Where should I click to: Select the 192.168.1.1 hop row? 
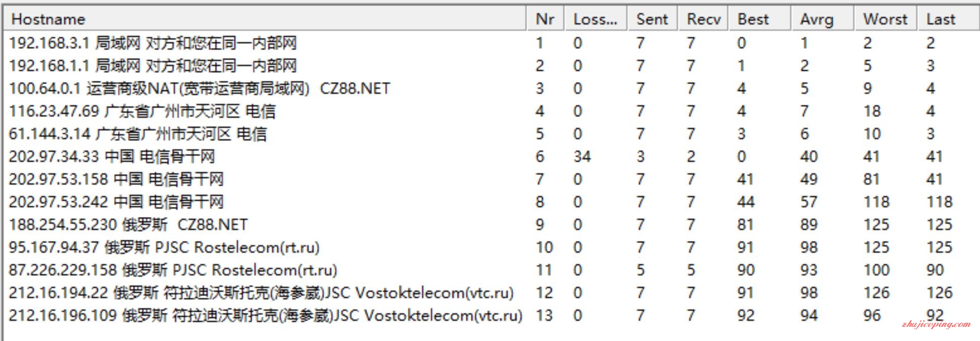pos(490,66)
